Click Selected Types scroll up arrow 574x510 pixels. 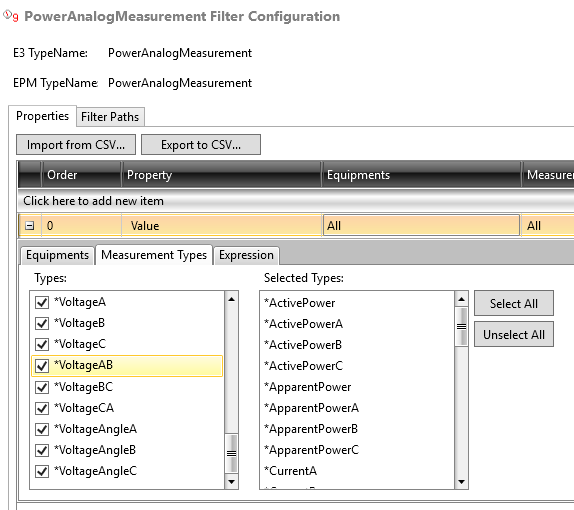(461, 299)
